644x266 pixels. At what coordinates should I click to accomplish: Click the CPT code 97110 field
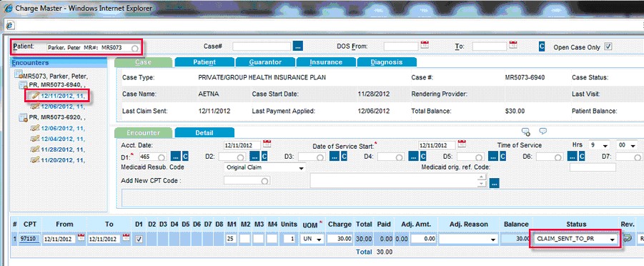(x=29, y=238)
